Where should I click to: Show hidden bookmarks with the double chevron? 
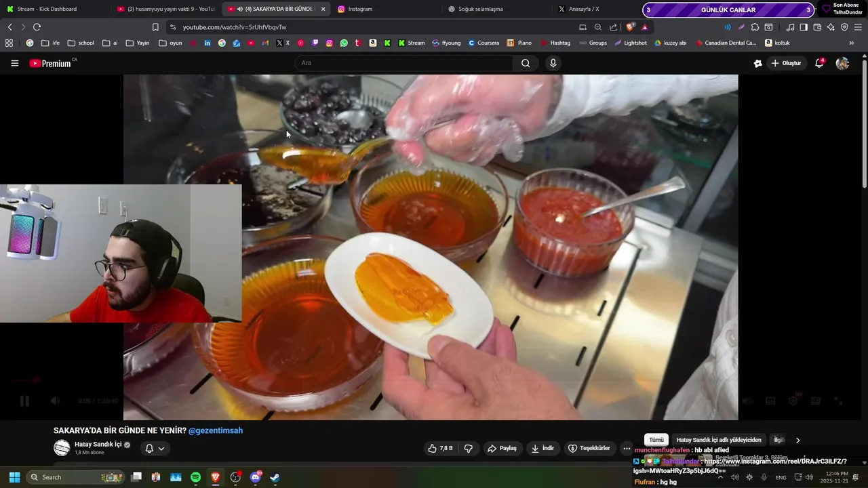[x=852, y=43]
